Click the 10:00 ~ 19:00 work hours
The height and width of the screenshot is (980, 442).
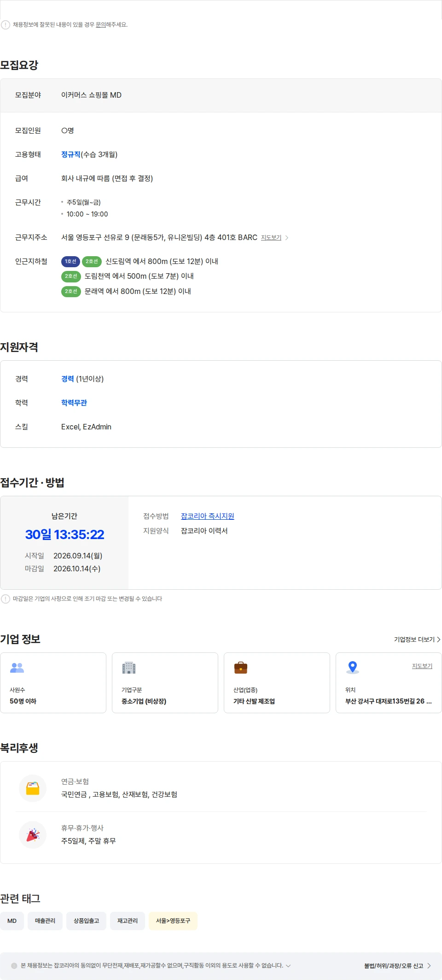tap(87, 214)
